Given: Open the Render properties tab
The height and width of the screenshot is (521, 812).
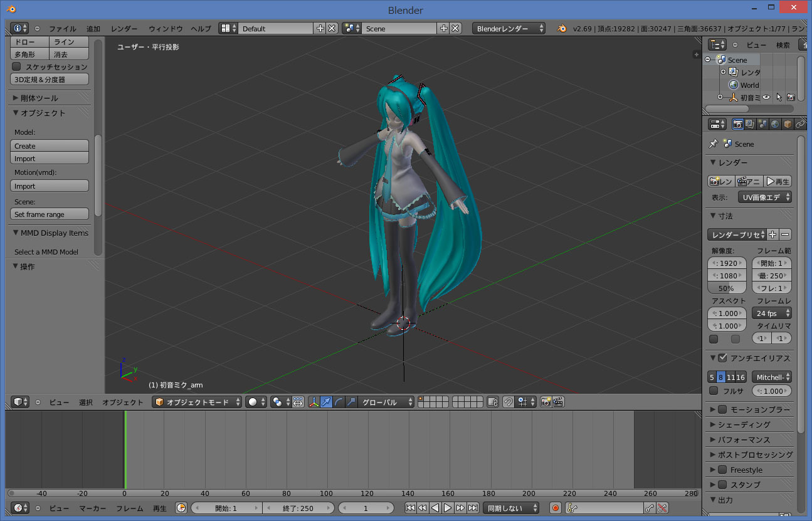Looking at the screenshot, I should point(738,124).
